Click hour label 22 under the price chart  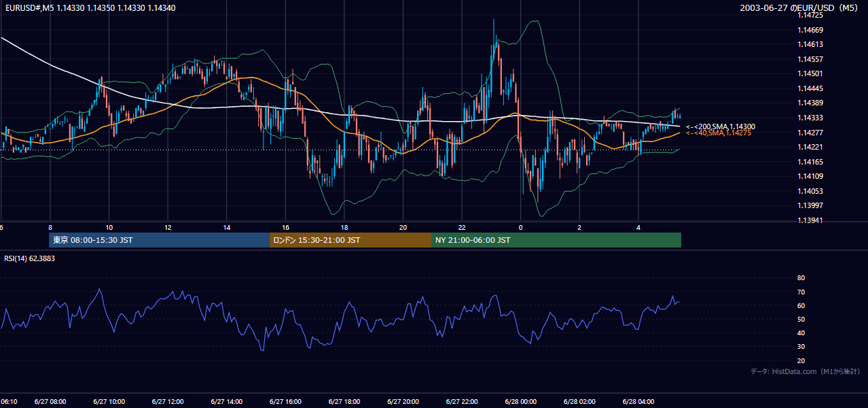[x=462, y=227]
